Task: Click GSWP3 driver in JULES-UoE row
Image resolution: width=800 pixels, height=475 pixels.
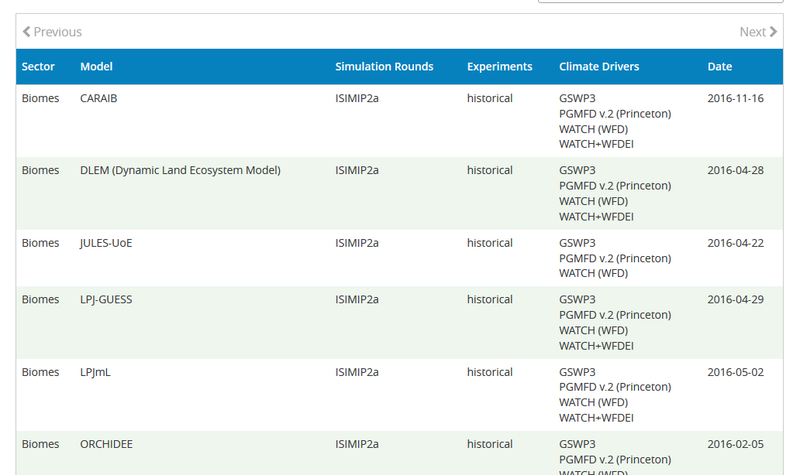Action: (578, 243)
